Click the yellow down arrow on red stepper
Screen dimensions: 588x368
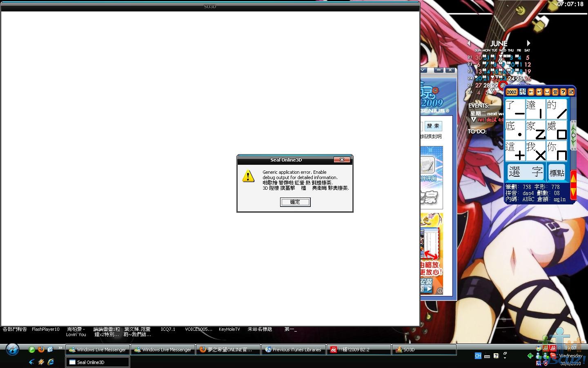click(573, 191)
